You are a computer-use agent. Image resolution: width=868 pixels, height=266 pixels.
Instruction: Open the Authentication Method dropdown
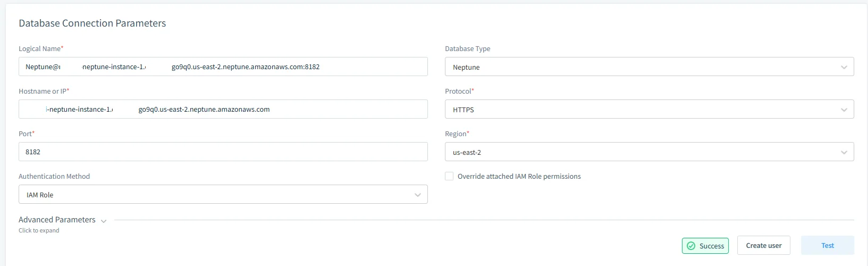pyautogui.click(x=223, y=195)
